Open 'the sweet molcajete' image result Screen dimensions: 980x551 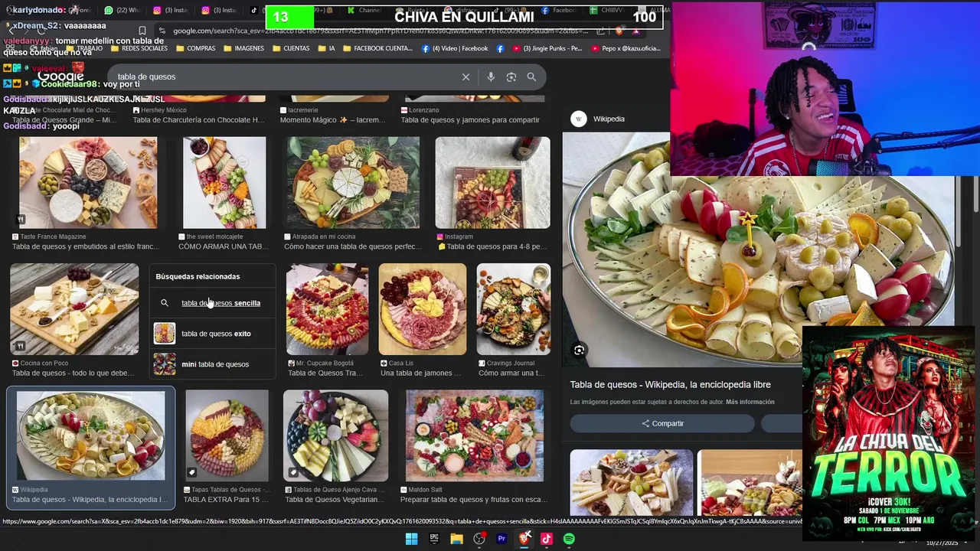(224, 183)
